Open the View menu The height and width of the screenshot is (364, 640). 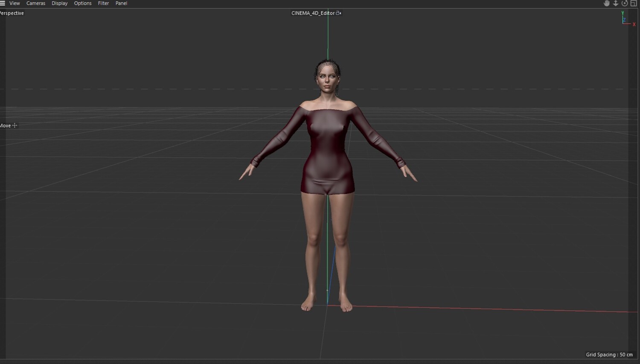click(15, 3)
